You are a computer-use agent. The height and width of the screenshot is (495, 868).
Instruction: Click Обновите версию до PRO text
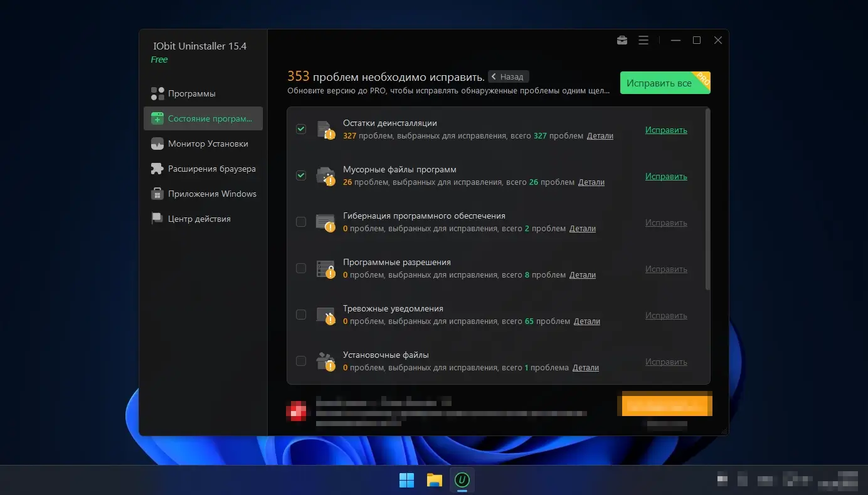tap(448, 91)
